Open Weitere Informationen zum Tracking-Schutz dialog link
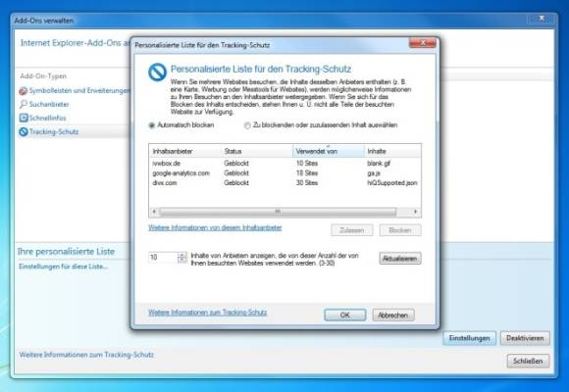Image resolution: width=569 pixels, height=392 pixels. [x=208, y=313]
